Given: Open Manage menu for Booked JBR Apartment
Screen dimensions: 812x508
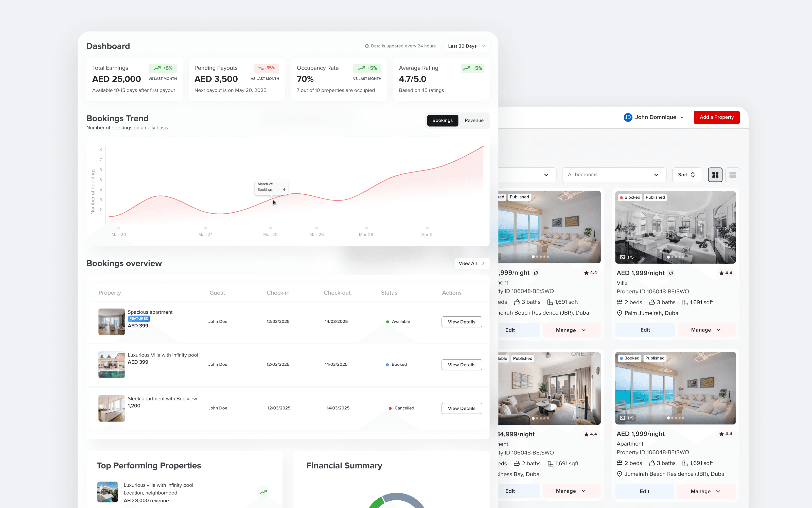Looking at the screenshot, I should point(706,491).
